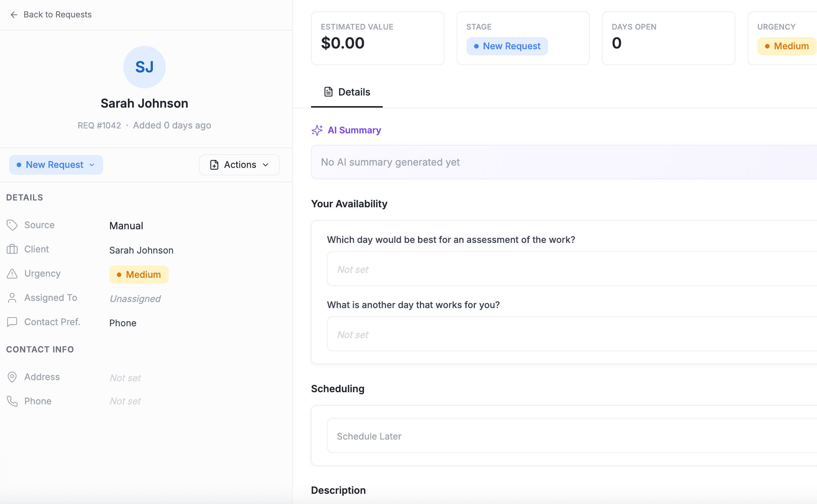Click Sarah Johnson client value

(141, 250)
